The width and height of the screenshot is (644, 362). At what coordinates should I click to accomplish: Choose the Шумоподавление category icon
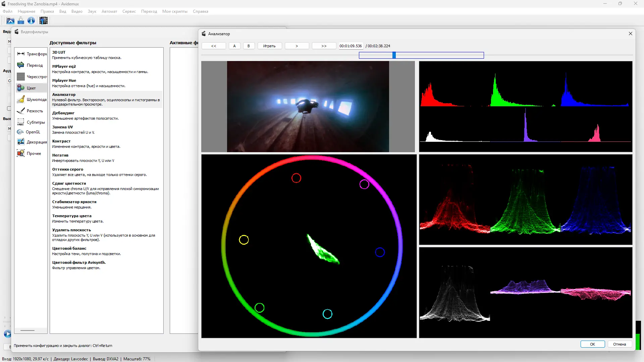pos(21,100)
